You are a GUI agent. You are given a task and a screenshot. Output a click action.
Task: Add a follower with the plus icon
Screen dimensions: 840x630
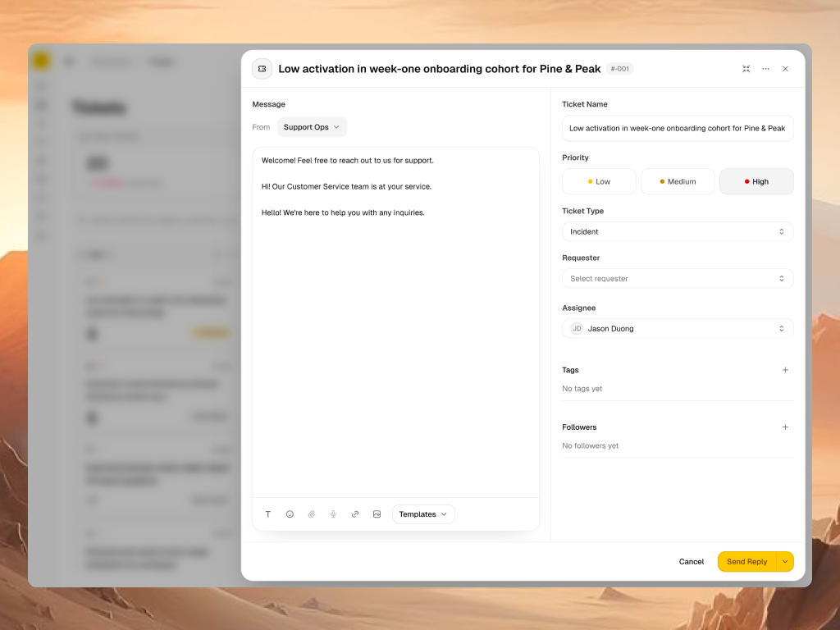(785, 427)
